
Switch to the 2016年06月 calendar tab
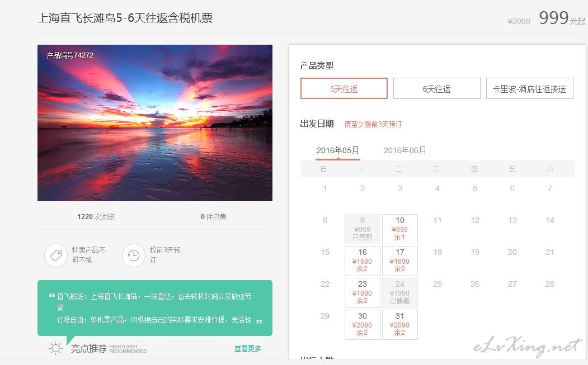(404, 150)
